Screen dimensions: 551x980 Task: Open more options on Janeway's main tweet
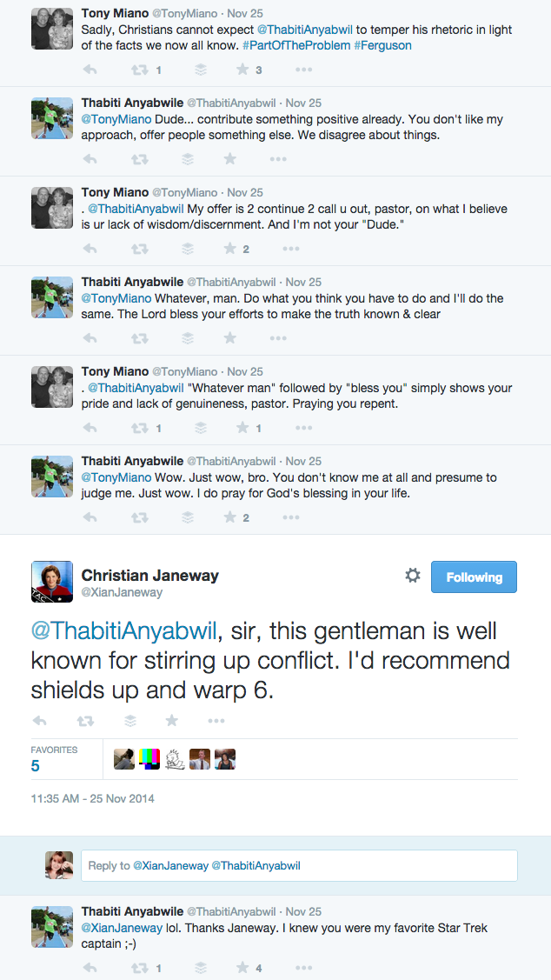point(217,720)
